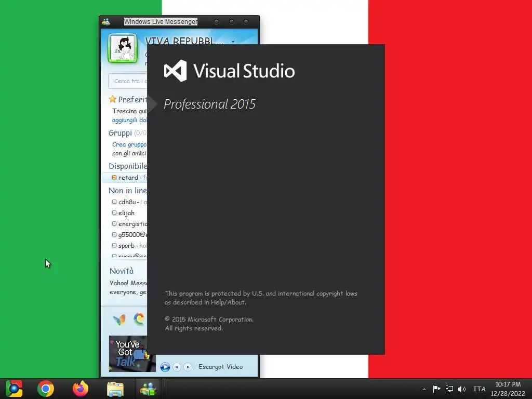Screen dimensions: 532x399
Task: Click the Preferiti star icon
Action: [112, 99]
